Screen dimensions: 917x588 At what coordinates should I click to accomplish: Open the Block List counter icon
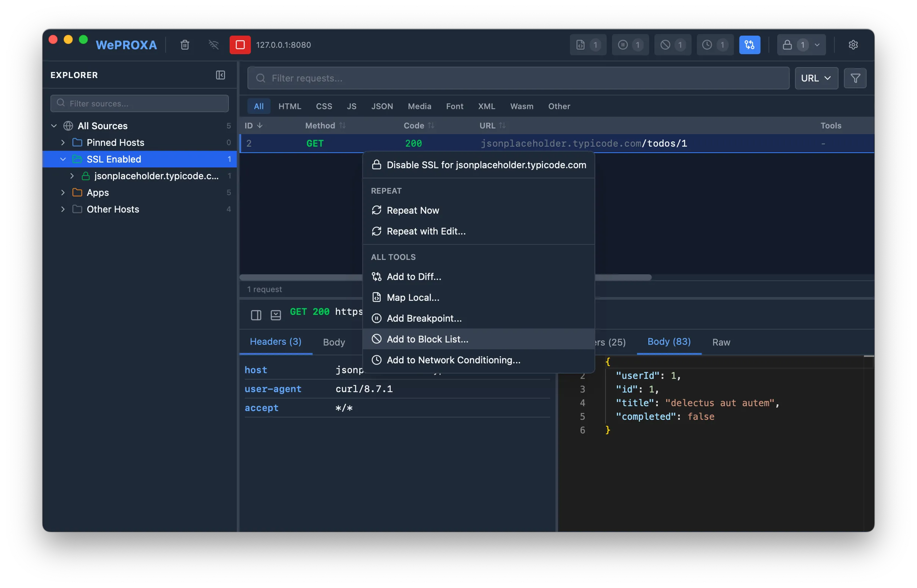(x=672, y=44)
